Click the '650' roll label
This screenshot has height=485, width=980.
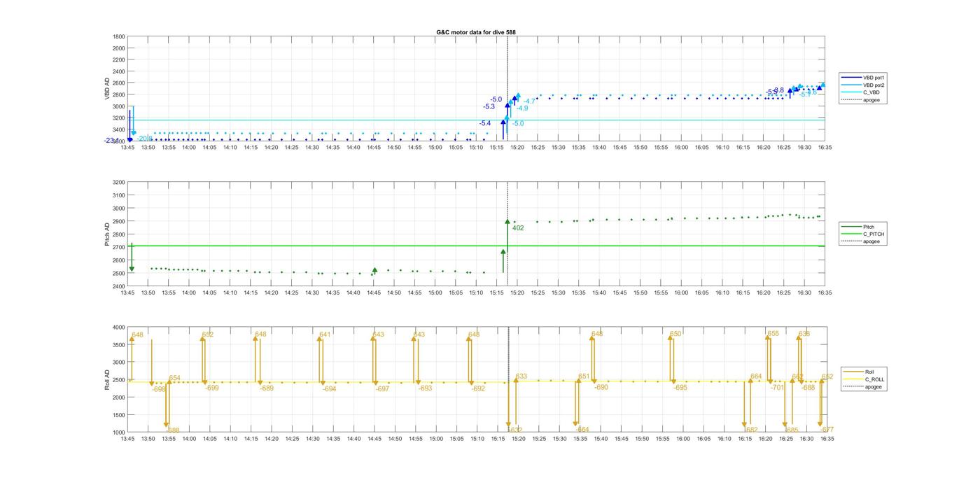coord(675,334)
